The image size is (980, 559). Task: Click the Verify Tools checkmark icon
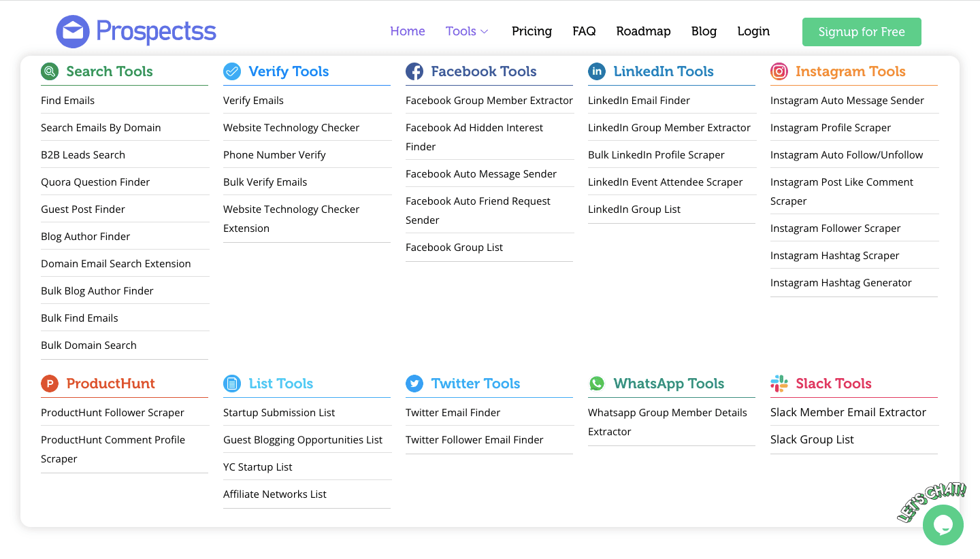point(232,71)
